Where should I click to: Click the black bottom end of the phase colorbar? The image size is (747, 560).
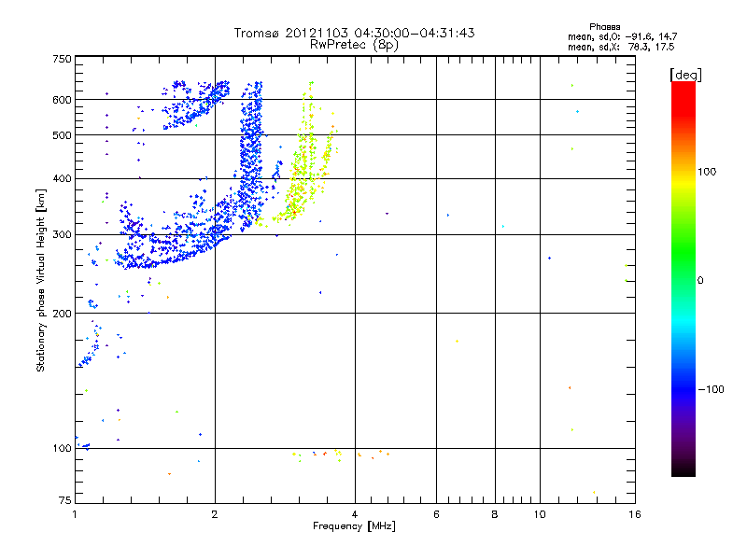(x=684, y=469)
